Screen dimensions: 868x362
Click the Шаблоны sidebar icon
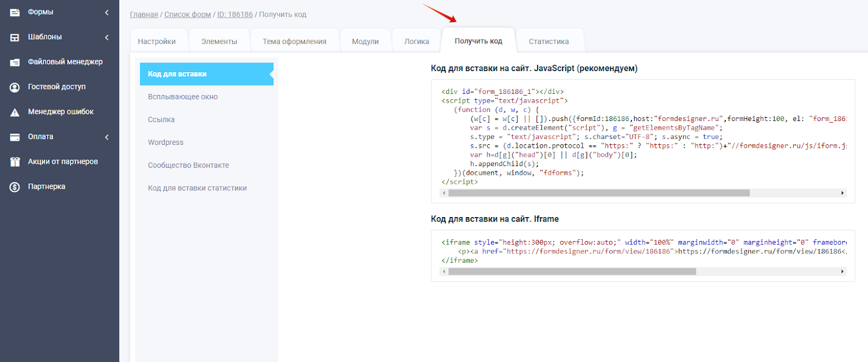click(x=15, y=37)
